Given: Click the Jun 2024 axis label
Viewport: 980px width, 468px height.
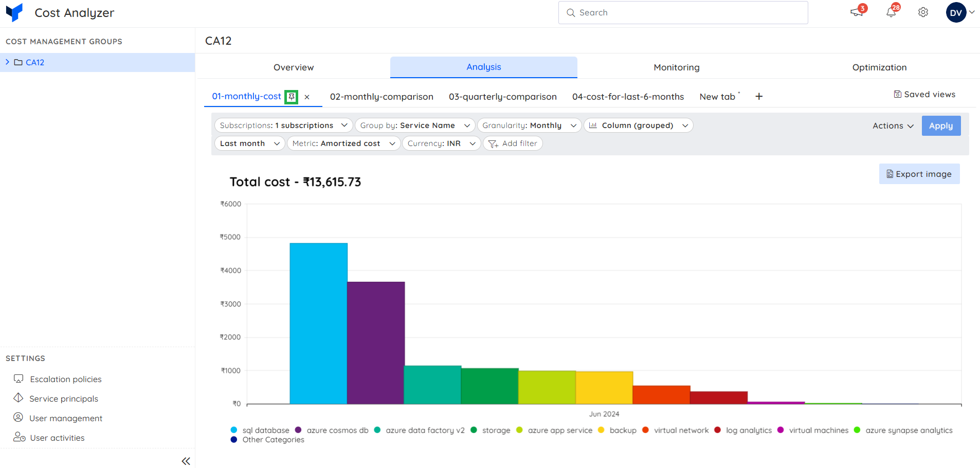Looking at the screenshot, I should pos(604,414).
